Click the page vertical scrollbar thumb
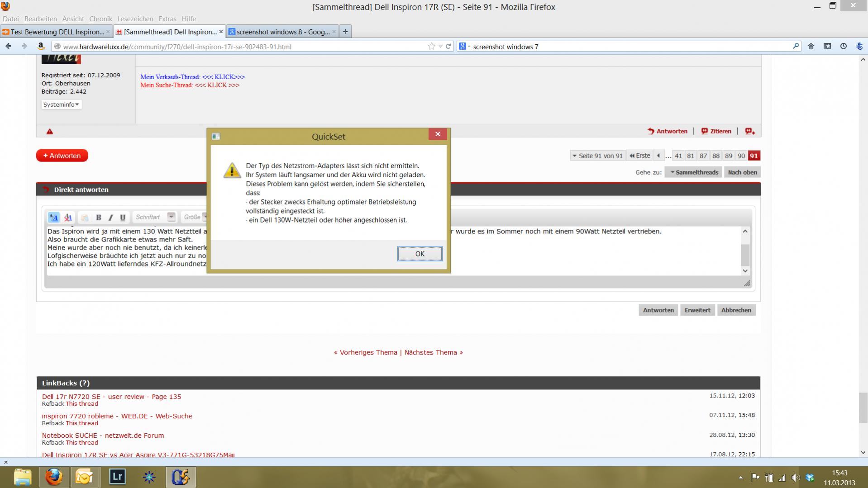 [863, 408]
